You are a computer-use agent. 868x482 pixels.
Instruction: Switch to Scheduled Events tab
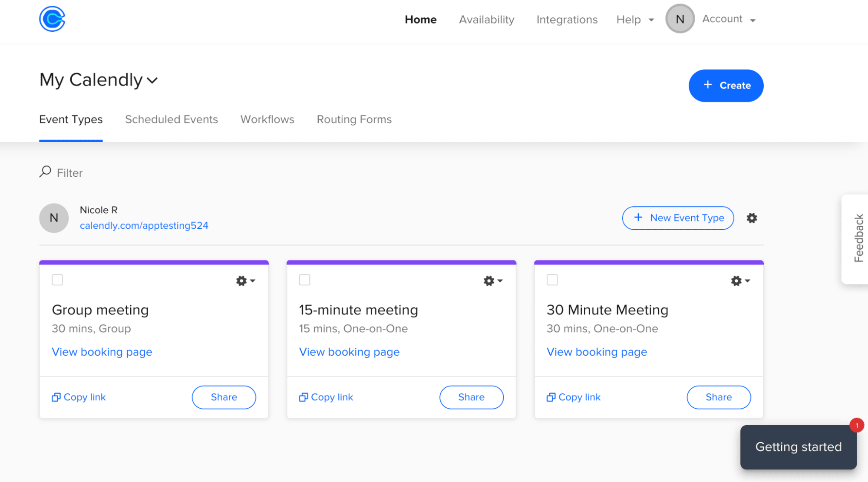click(172, 119)
